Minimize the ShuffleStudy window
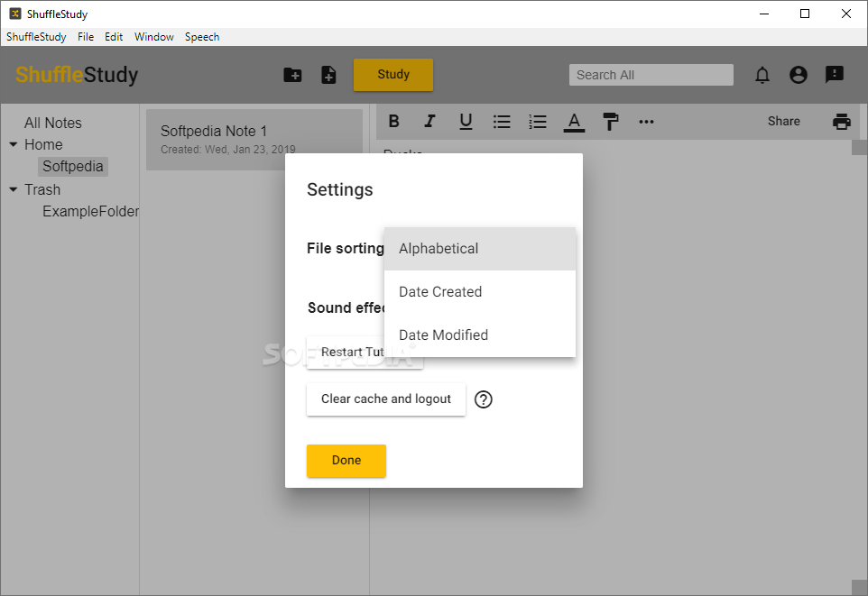The width and height of the screenshot is (868, 596). [x=764, y=14]
